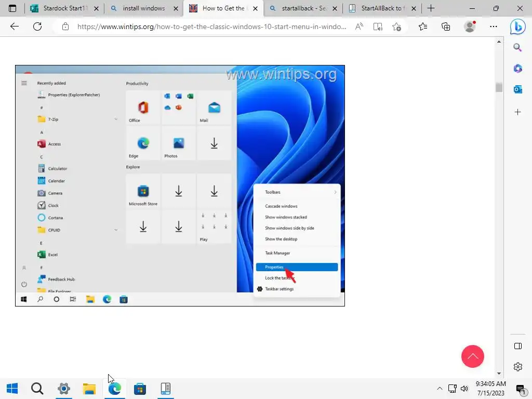View site information lock icon
Screen dimensions: 532x399
click(65, 26)
